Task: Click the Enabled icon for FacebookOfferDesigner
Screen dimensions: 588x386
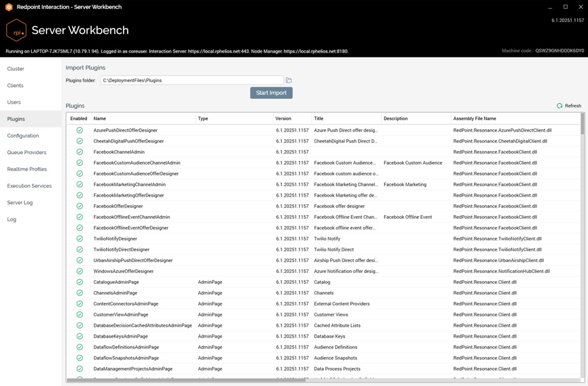Action: click(80, 206)
